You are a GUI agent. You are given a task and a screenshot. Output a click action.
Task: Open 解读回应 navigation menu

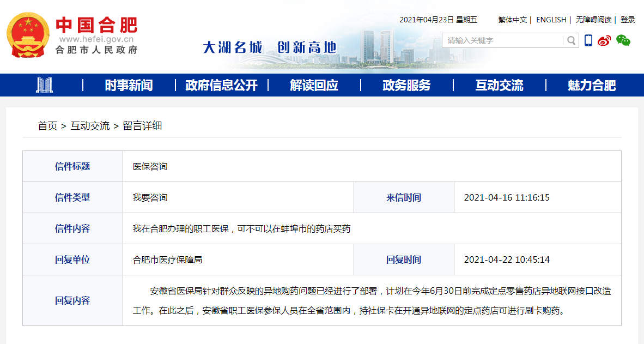(314, 85)
